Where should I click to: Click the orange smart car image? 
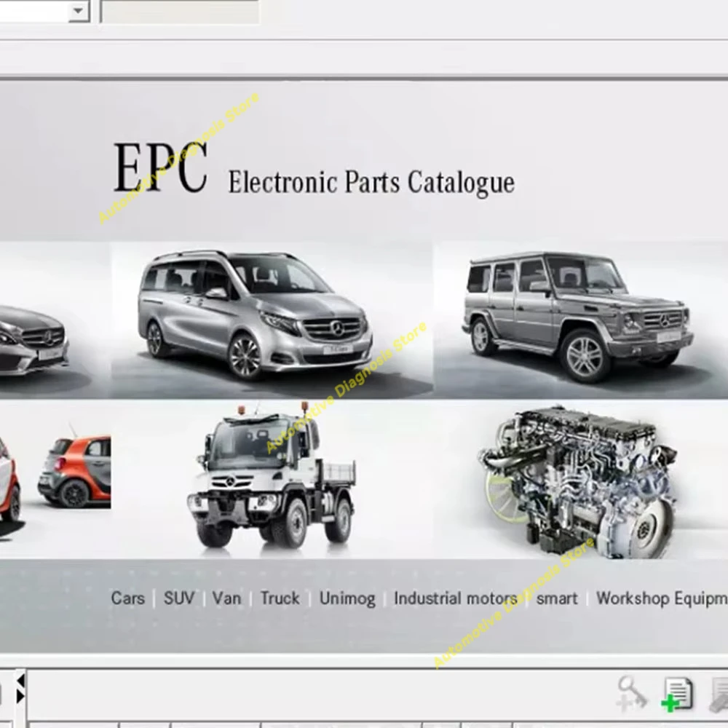[x=74, y=472]
